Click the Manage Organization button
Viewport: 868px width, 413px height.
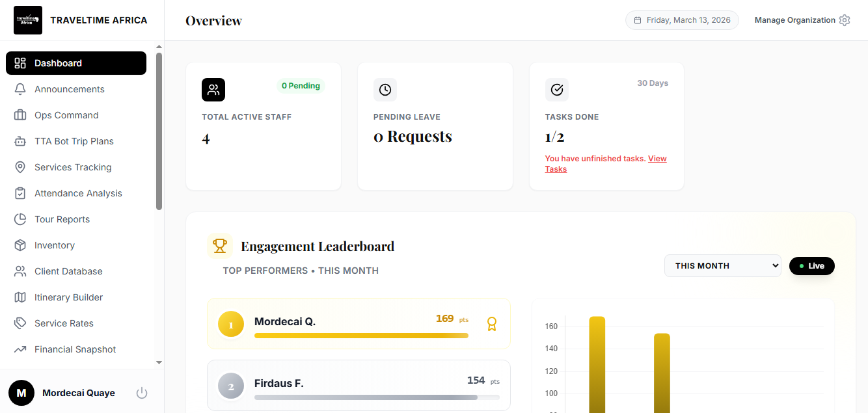(x=794, y=20)
